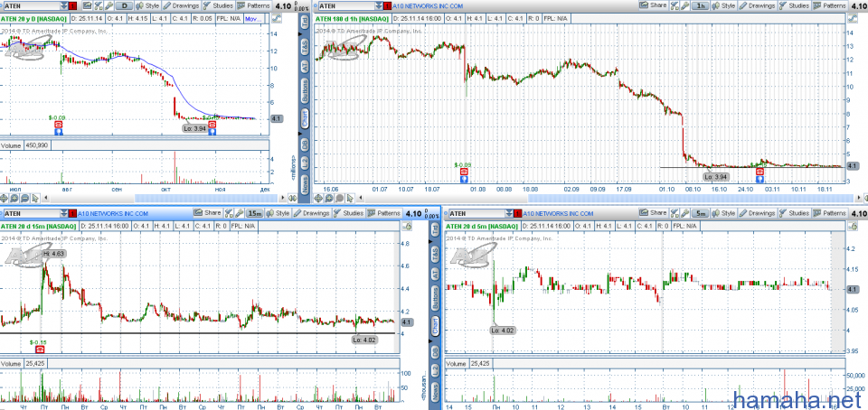The height and width of the screenshot is (410, 868).
Task: Click earnings phone icon near Lo: 3.94 daily
Action: [212, 125]
